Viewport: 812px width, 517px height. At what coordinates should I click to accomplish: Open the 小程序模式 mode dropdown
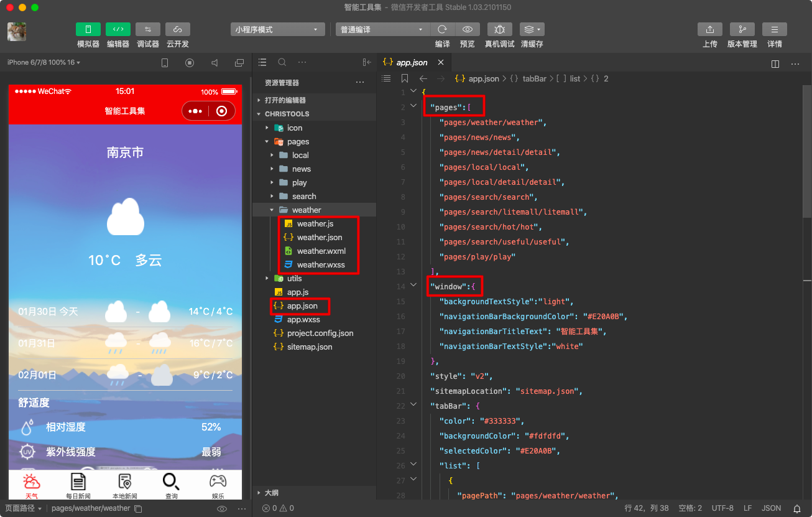[277, 29]
